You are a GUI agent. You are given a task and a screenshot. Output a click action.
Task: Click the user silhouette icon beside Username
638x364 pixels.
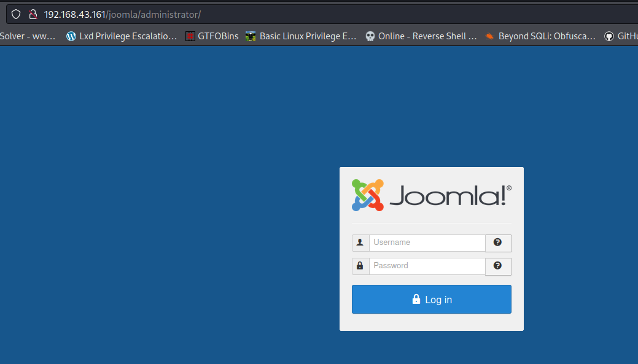tap(360, 243)
